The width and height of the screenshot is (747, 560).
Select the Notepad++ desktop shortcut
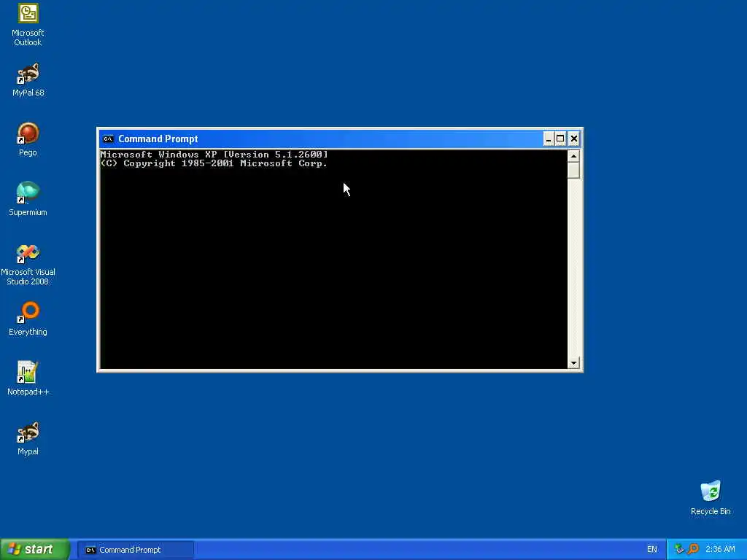pos(28,378)
